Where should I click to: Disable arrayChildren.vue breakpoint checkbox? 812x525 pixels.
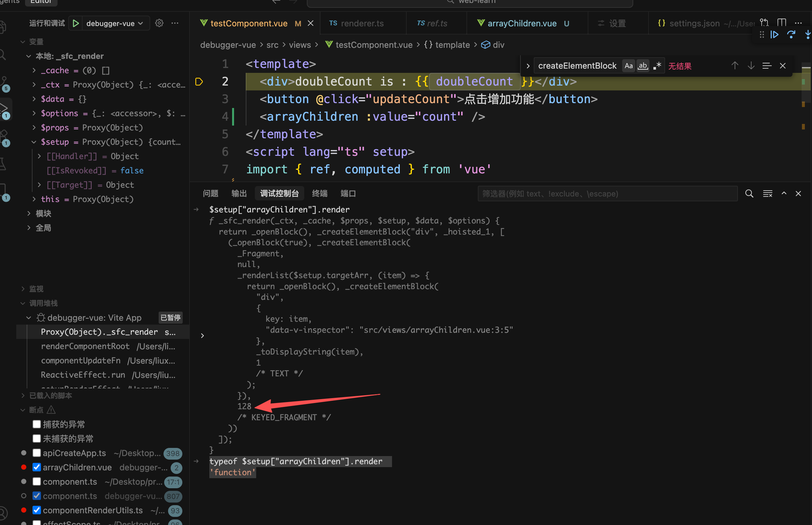click(x=36, y=467)
